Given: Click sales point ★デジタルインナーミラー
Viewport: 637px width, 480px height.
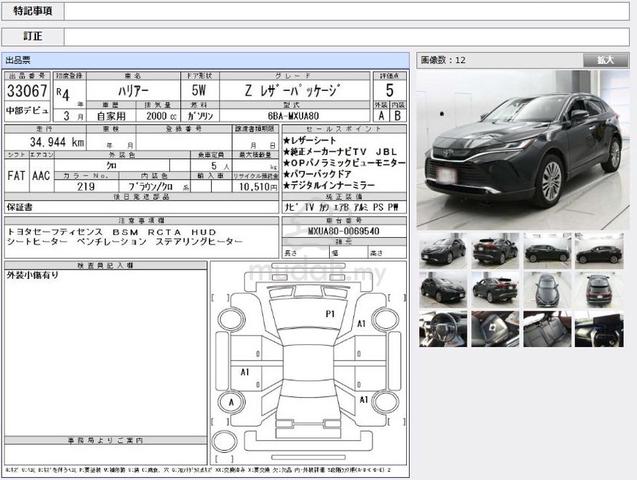Looking at the screenshot, I should click(329, 186).
